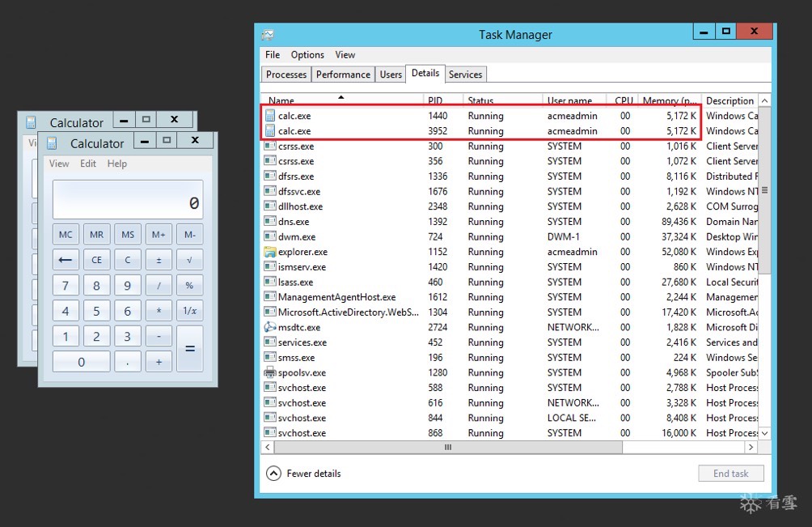
Task: Click the dwm.exe process icon
Action: [x=270, y=236]
